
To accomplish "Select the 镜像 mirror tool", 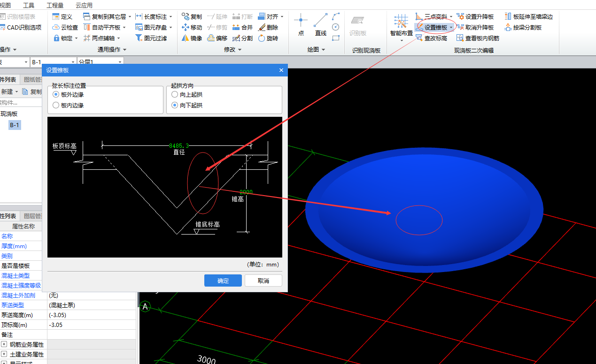I will (192, 38).
